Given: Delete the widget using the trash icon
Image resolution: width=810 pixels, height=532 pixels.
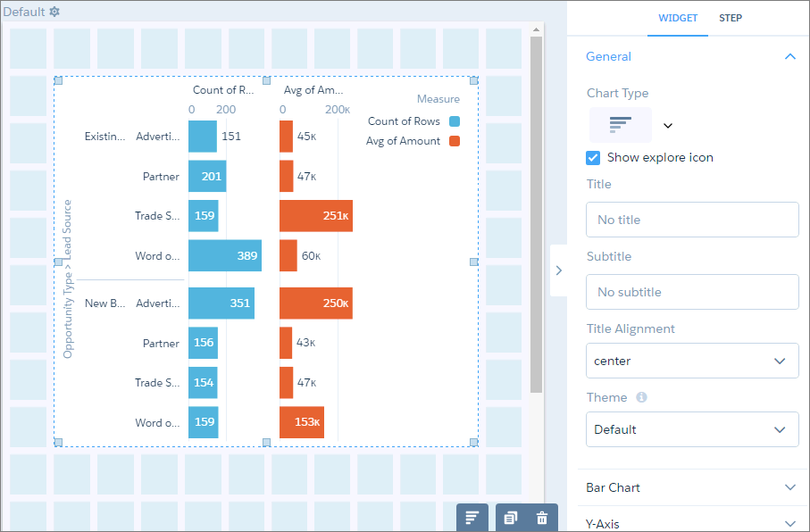Looking at the screenshot, I should click(x=542, y=518).
